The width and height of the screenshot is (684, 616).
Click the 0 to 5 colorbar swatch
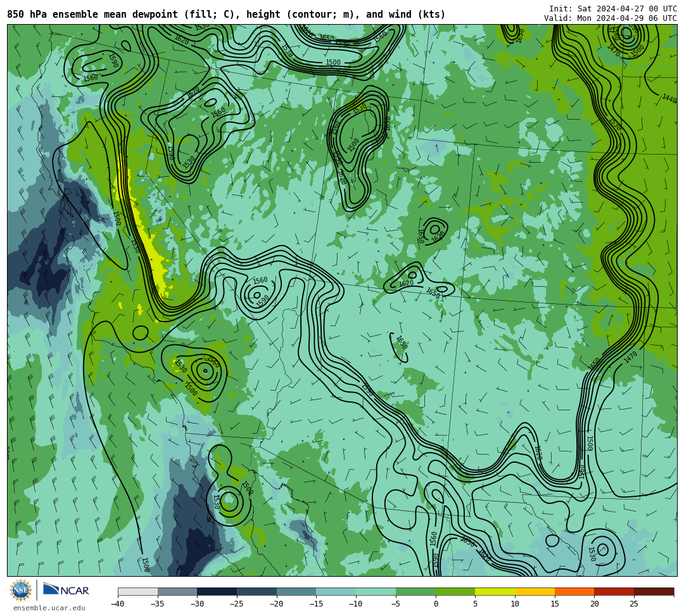tap(455, 591)
